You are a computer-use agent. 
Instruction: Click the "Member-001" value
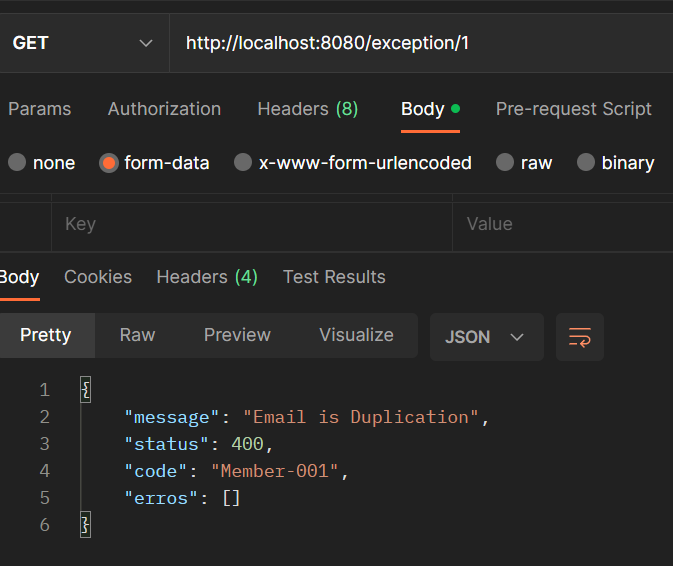pos(275,471)
